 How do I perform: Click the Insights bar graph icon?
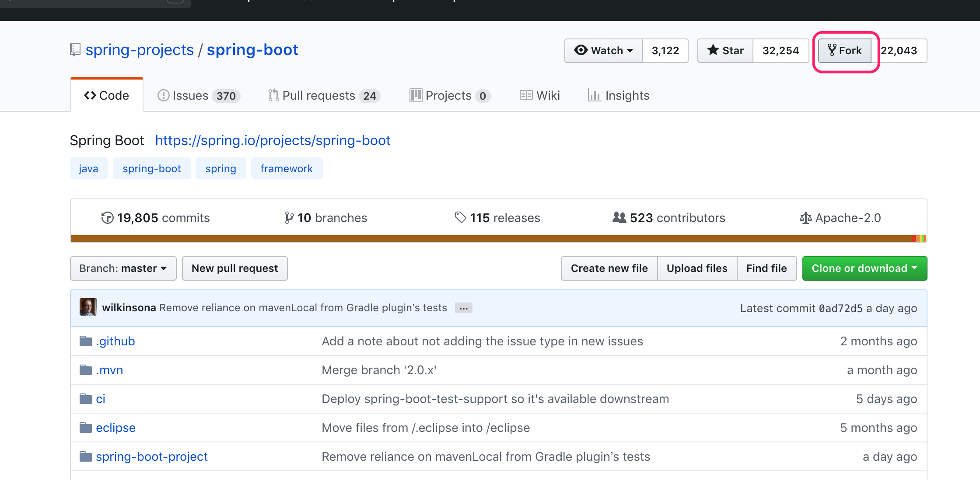(x=594, y=95)
